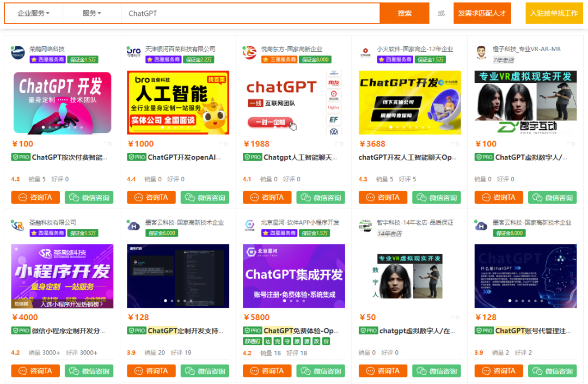The height and width of the screenshot is (384, 588).
Task: Click 荣鹏网络科技 shop logo icon
Action: (x=18, y=53)
